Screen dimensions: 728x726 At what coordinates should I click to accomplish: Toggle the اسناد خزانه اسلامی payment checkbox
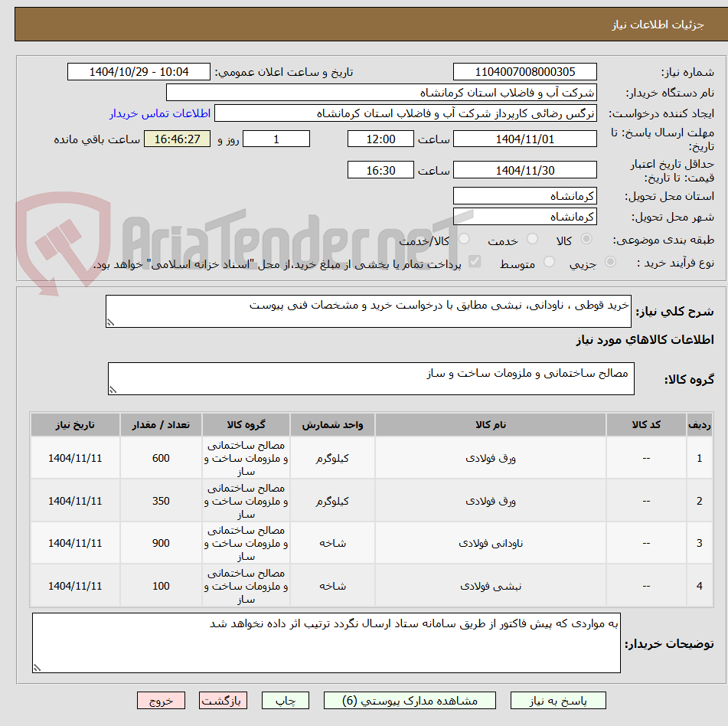click(x=475, y=262)
